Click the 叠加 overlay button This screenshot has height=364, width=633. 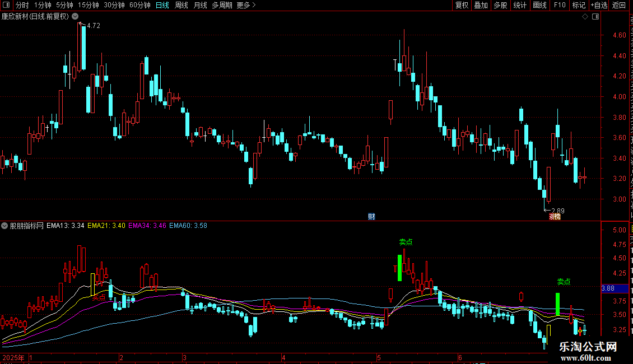click(481, 5)
